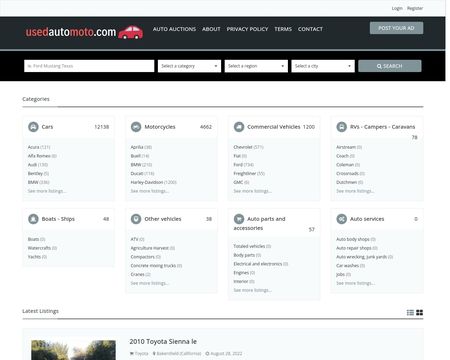Image resolution: width=450 pixels, height=360 pixels.
Task: See more listings under Auto services
Action: 355,283
